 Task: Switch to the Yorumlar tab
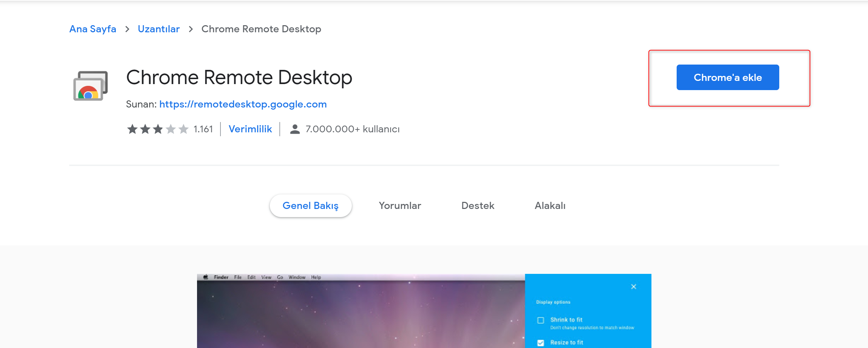pos(400,206)
